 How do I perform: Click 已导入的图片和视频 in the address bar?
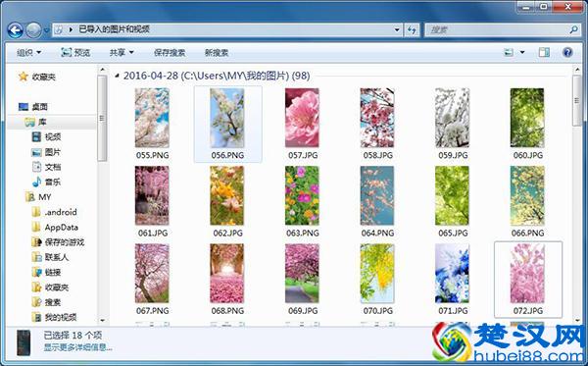click(x=115, y=29)
